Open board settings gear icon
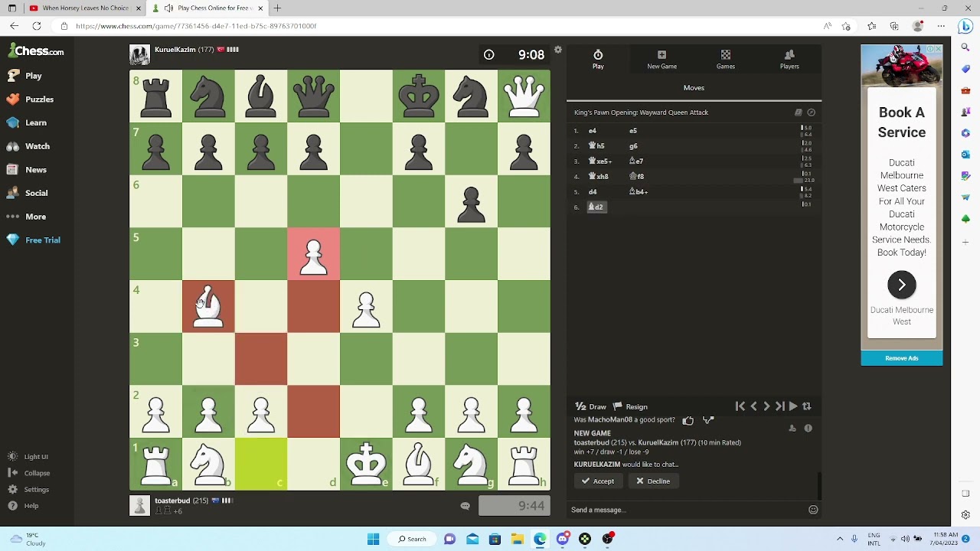This screenshot has width=980, height=551. coord(558,50)
